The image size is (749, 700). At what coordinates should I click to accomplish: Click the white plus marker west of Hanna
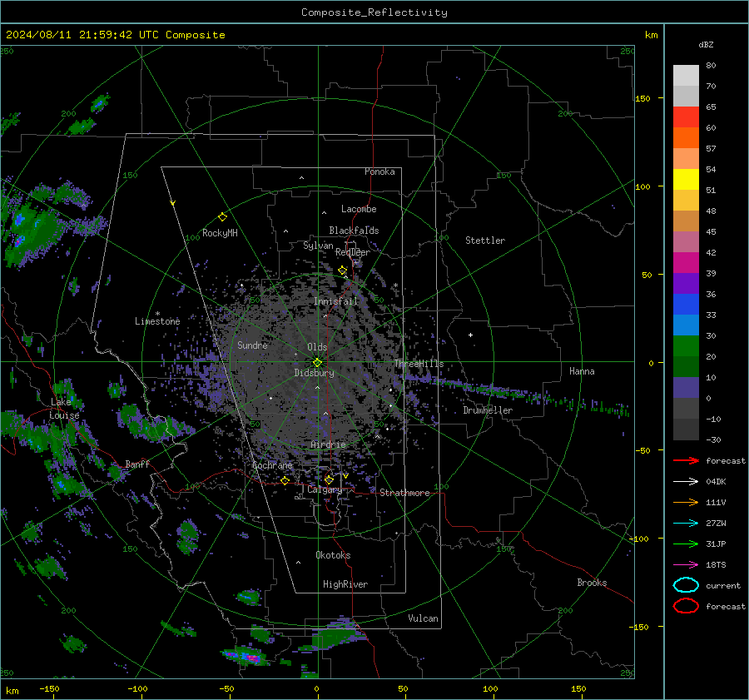tap(470, 335)
